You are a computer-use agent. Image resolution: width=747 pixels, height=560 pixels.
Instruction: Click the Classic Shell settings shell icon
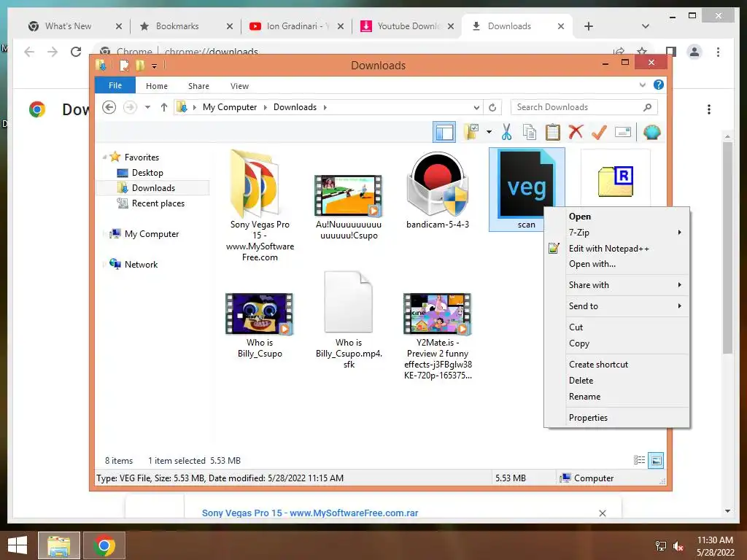point(651,132)
